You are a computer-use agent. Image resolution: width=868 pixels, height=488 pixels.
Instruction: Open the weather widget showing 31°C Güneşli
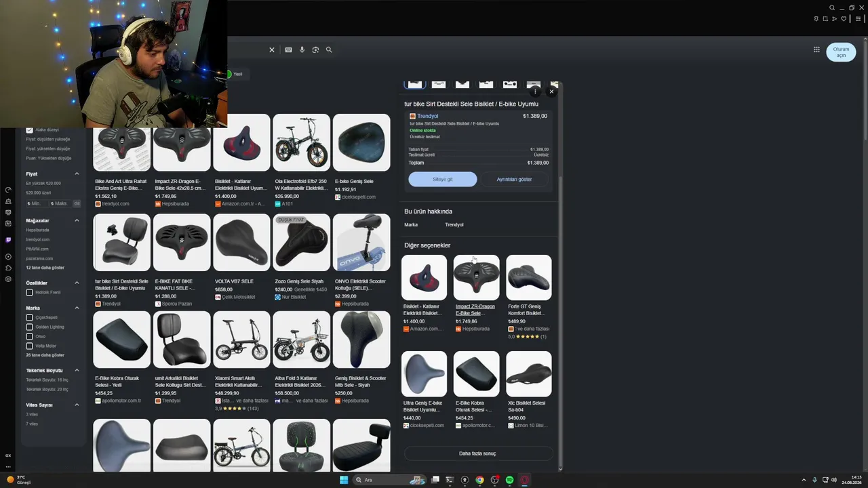[19, 480]
